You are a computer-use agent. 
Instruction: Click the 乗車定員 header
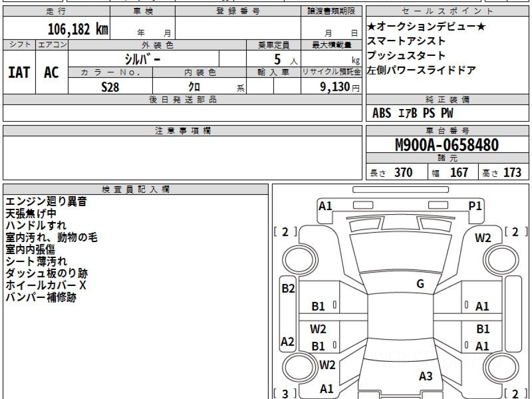[274, 45]
